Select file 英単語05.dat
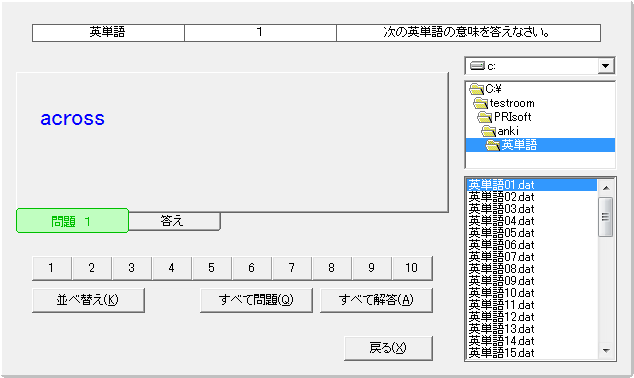 pos(531,233)
